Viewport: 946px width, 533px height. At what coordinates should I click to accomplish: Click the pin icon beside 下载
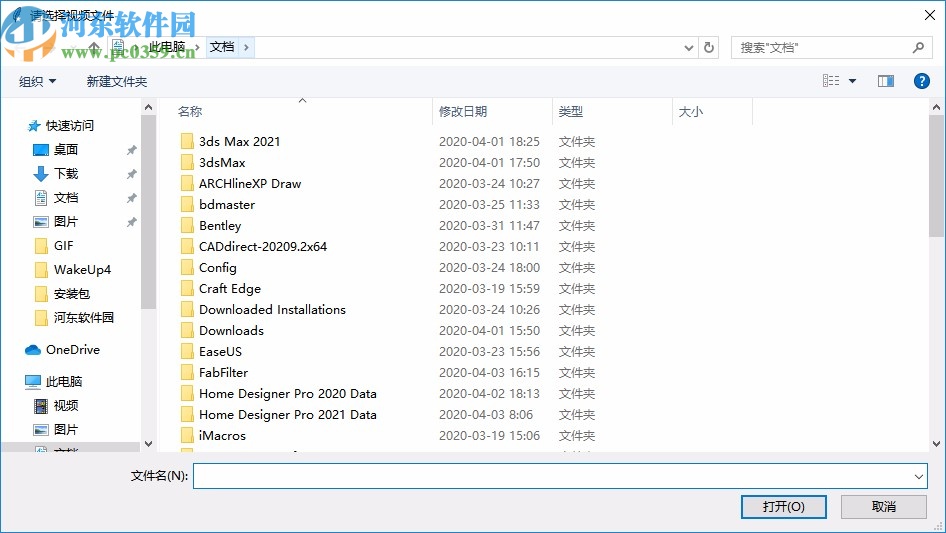pos(132,174)
